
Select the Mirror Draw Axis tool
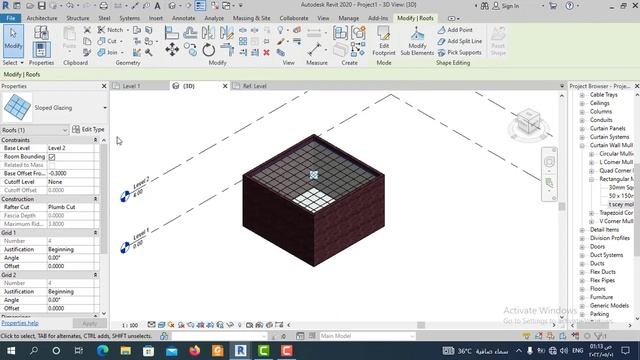pyautogui.click(x=227, y=33)
